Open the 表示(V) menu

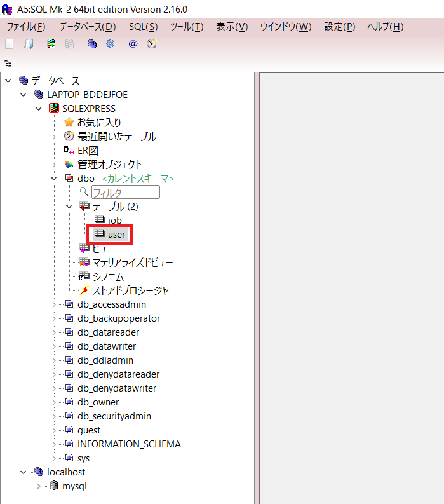[232, 26]
